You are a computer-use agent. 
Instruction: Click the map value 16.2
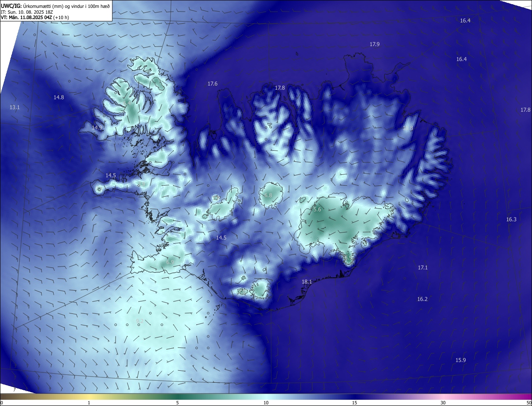coord(422,299)
